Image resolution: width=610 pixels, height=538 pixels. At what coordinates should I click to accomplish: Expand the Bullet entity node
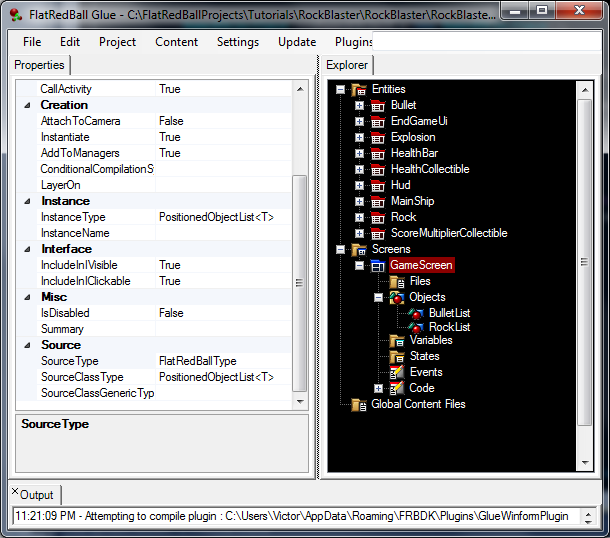[359, 106]
